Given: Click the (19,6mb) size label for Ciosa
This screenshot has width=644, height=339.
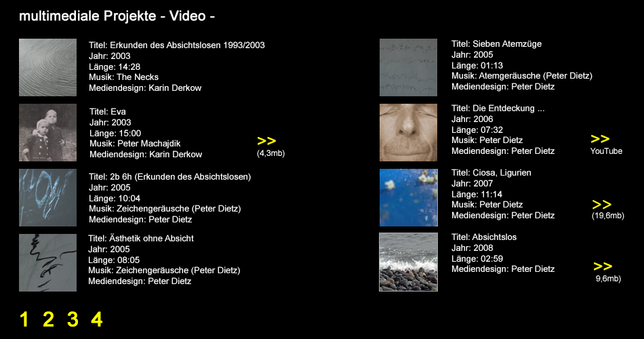Looking at the screenshot, I should pyautogui.click(x=608, y=216).
